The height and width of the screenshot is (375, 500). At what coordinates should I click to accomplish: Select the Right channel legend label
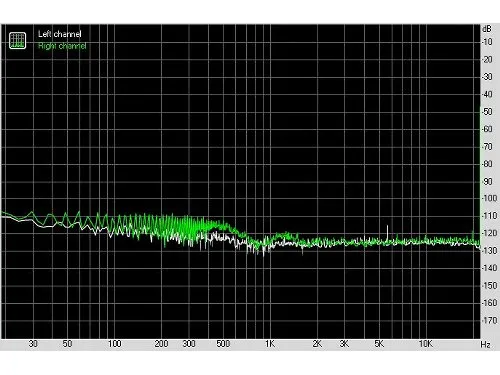coord(62,46)
